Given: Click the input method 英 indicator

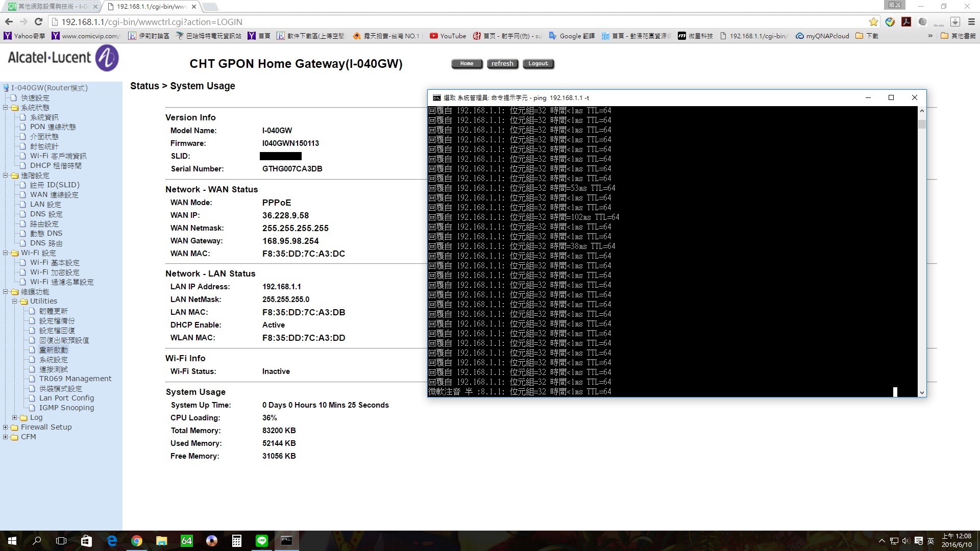Looking at the screenshot, I should point(930,541).
